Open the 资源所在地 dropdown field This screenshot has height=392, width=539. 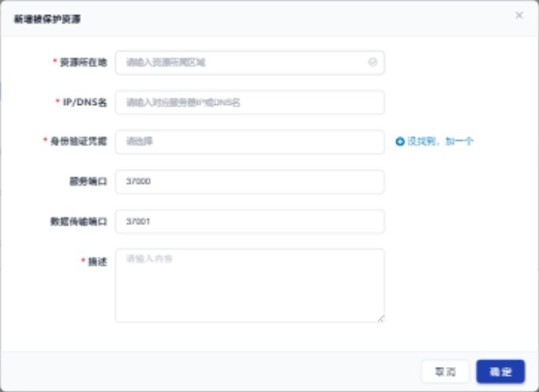coord(250,63)
